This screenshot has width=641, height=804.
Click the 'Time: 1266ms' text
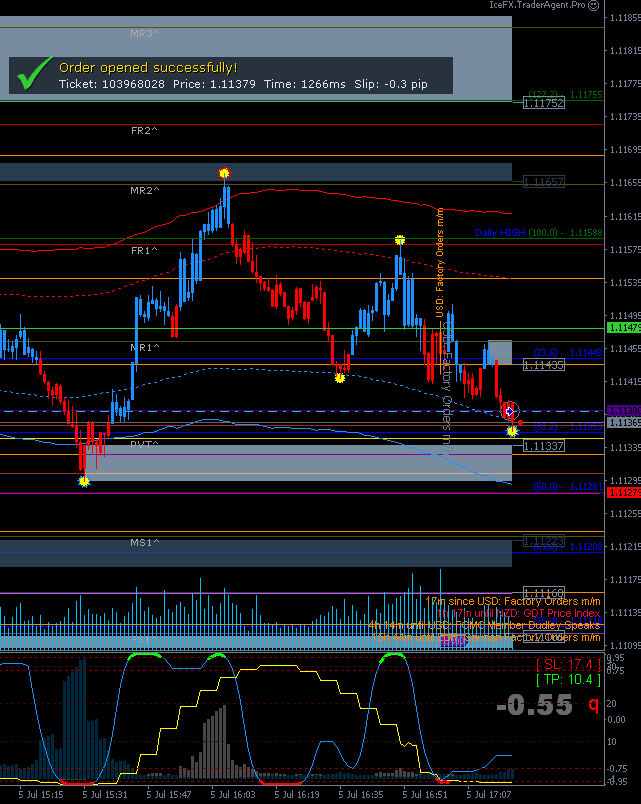point(305,84)
